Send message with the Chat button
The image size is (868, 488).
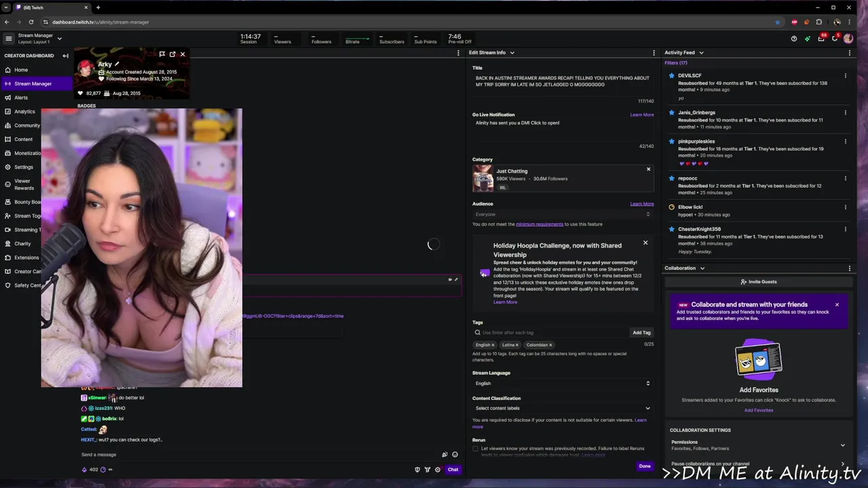point(453,470)
